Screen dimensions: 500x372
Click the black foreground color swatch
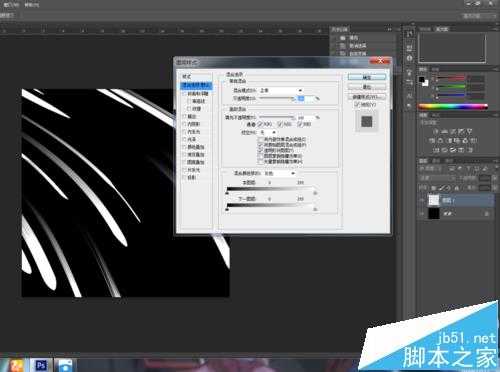coord(422,80)
